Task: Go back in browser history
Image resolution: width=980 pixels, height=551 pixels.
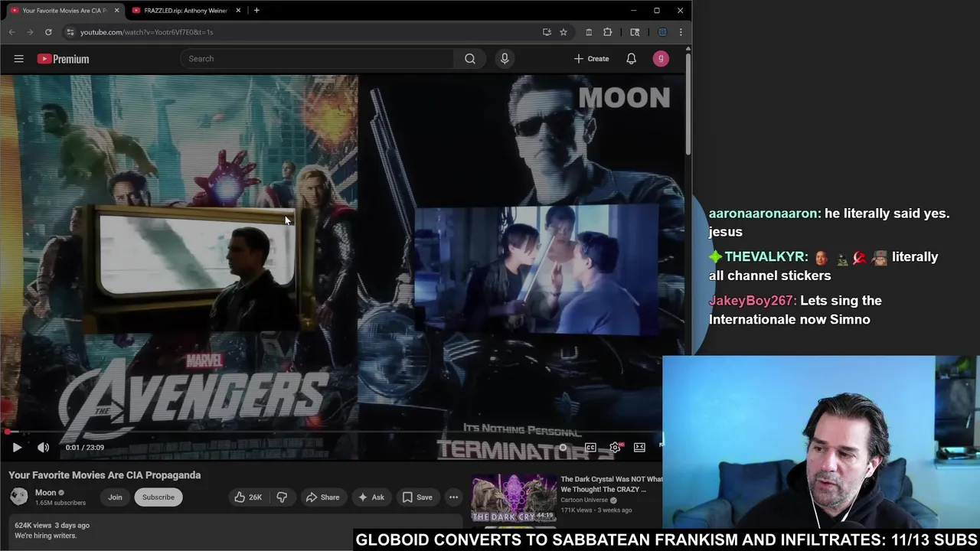Action: point(11,32)
